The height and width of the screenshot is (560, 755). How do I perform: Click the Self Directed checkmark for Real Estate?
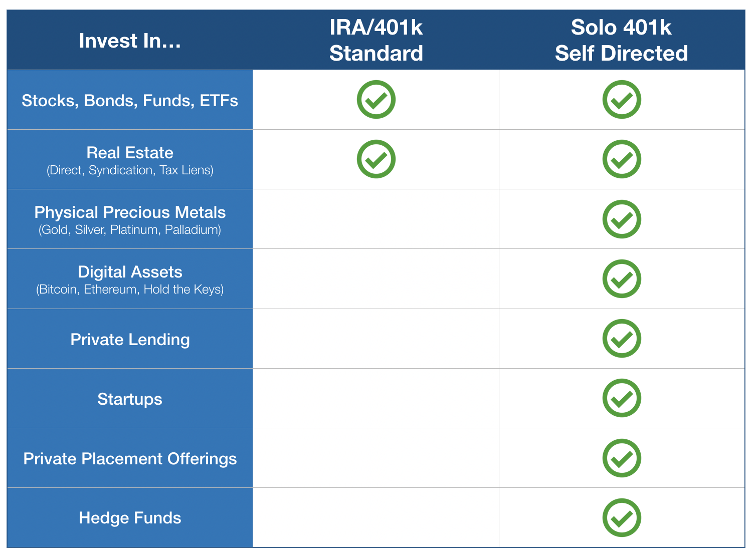[622, 159]
